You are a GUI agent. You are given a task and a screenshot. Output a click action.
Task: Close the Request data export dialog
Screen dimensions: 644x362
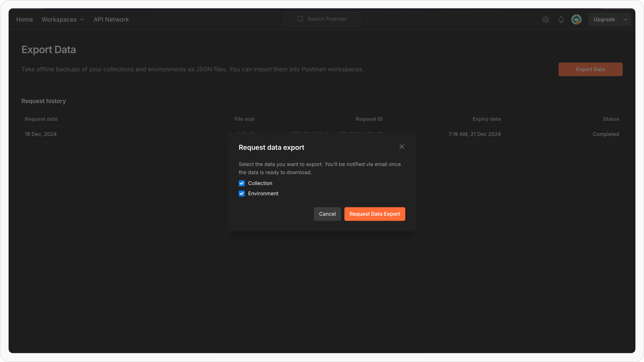click(x=401, y=147)
